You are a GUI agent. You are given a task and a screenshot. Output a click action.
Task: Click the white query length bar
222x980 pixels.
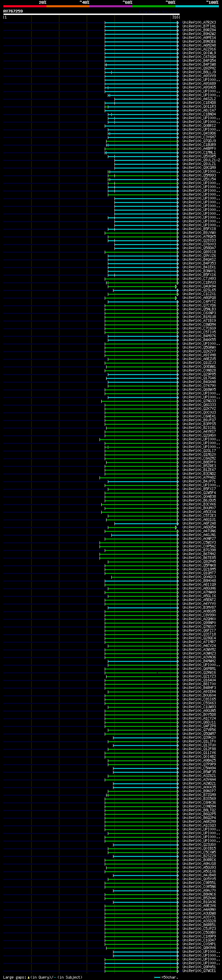[x=92, y=14]
